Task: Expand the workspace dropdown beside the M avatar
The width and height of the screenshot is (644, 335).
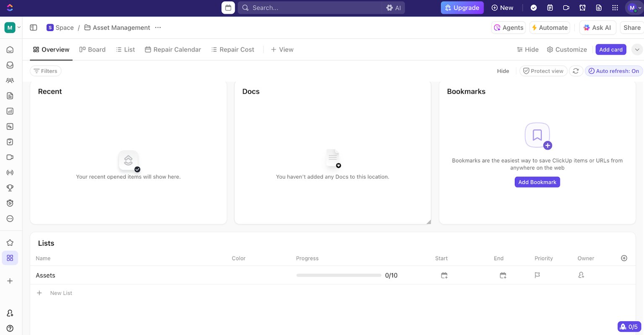Action: point(19,27)
